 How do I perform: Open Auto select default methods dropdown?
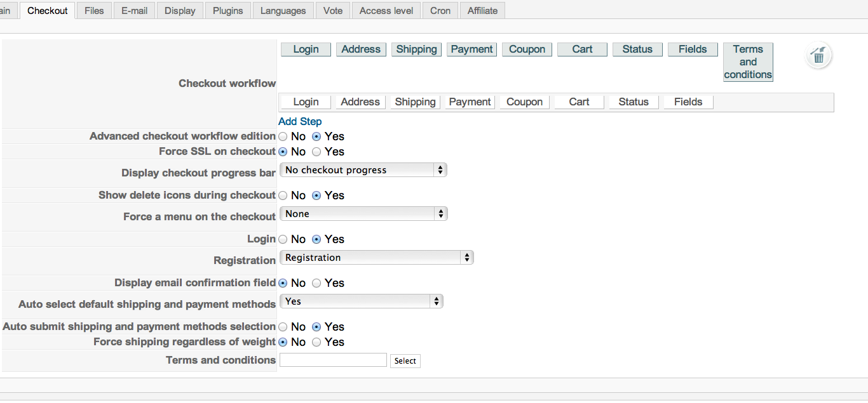(x=361, y=301)
